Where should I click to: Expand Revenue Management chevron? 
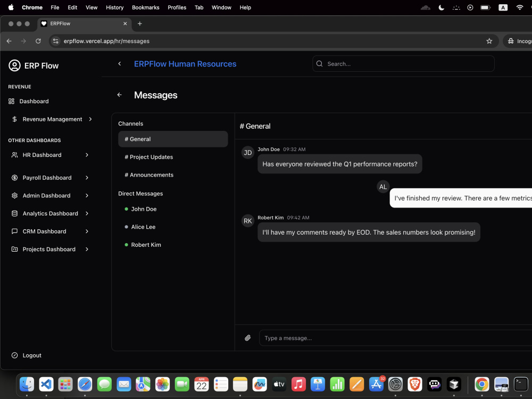pyautogui.click(x=90, y=119)
